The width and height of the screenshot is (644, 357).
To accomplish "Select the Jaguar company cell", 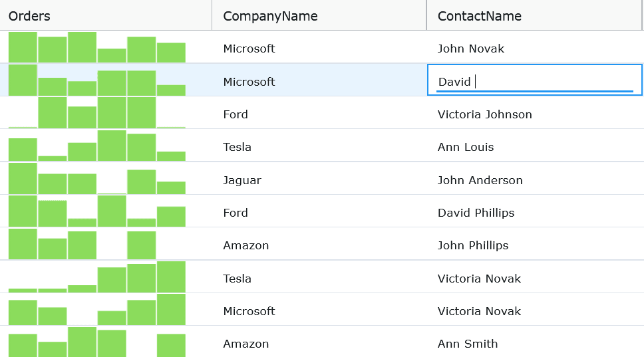I will click(x=319, y=178).
